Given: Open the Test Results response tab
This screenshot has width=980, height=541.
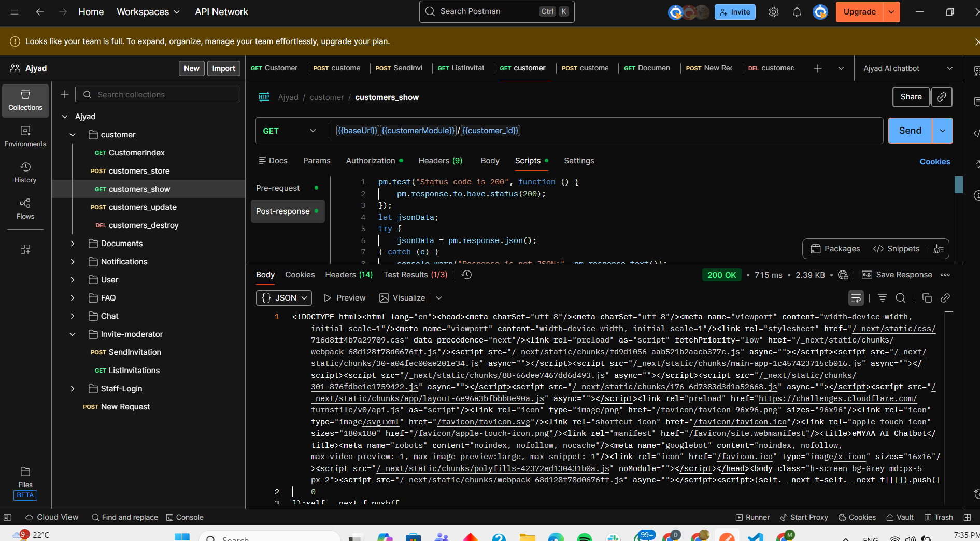Looking at the screenshot, I should 415,275.
